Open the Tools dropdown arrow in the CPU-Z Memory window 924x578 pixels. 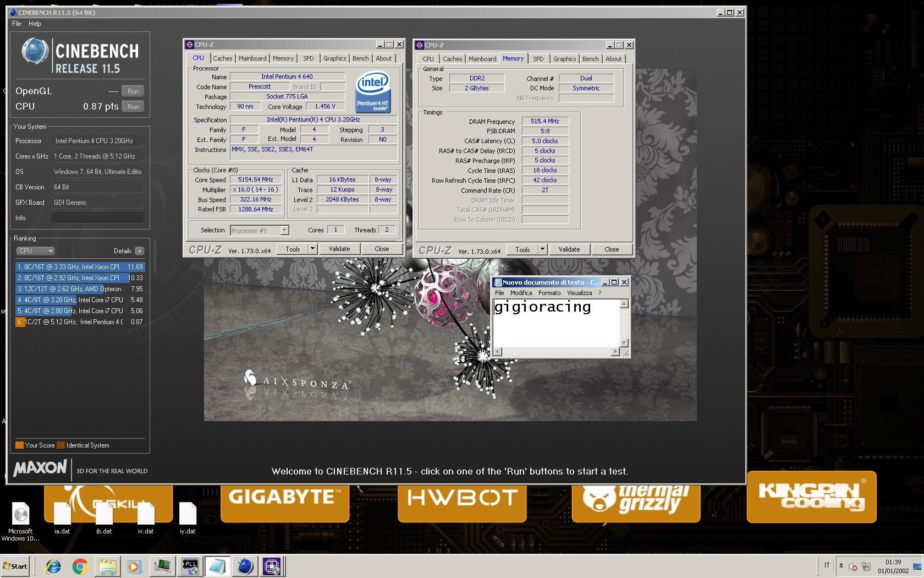coord(542,249)
